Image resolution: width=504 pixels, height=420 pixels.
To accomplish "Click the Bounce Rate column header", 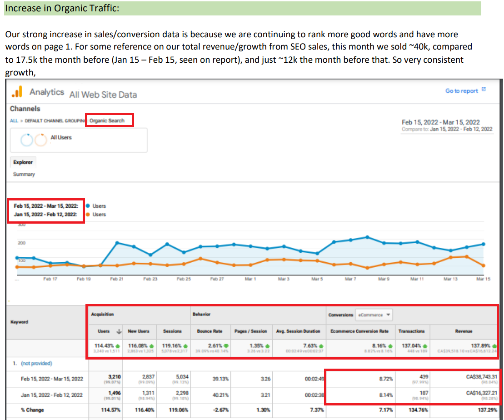I will point(210,331).
